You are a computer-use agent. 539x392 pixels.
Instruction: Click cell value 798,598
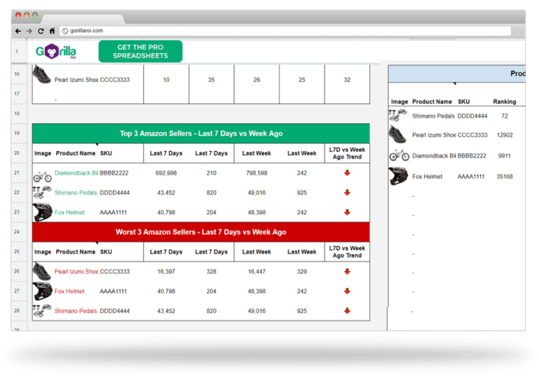tap(257, 173)
